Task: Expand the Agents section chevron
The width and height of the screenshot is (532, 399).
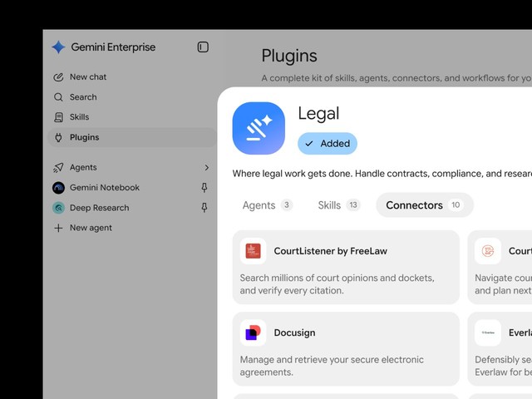Action: (207, 168)
